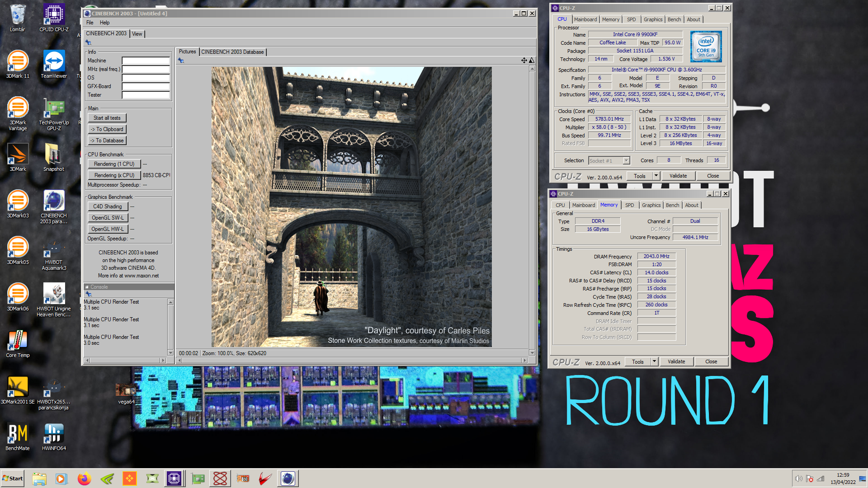Open the 3DMark05 desktop shortcut
The width and height of the screenshot is (868, 488).
pos(18,251)
